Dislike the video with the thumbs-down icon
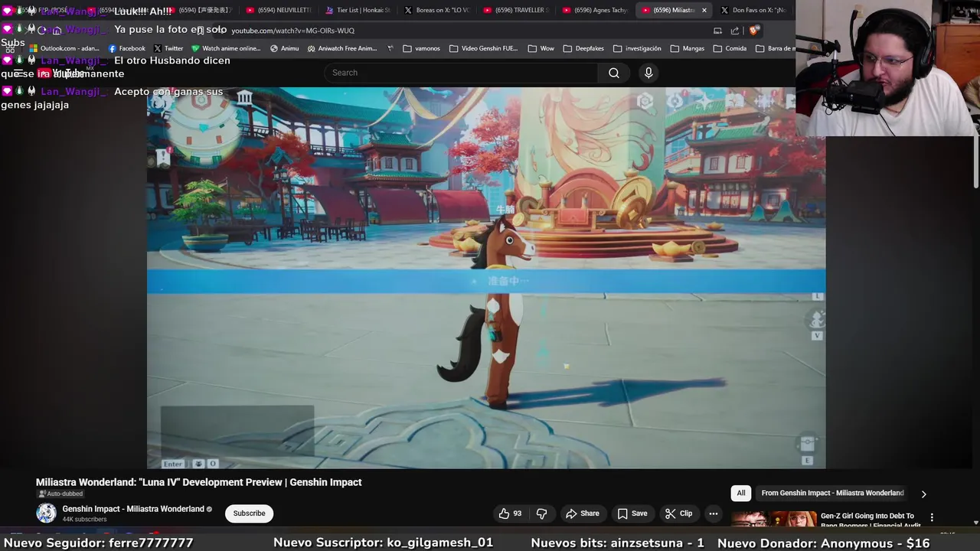This screenshot has height=551, width=980. click(541, 514)
